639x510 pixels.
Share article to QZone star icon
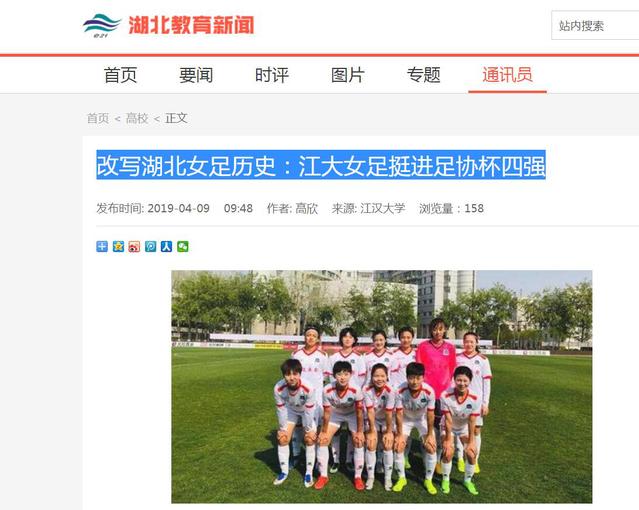[x=118, y=246]
